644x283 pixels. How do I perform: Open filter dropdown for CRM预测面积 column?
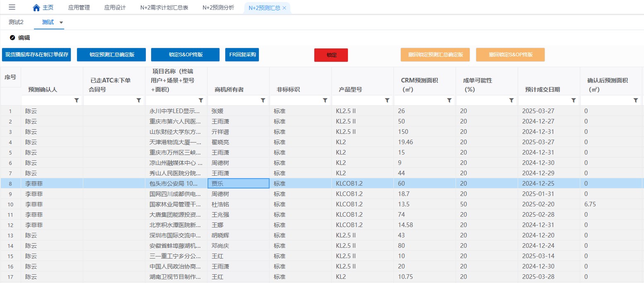pyautogui.click(x=449, y=100)
